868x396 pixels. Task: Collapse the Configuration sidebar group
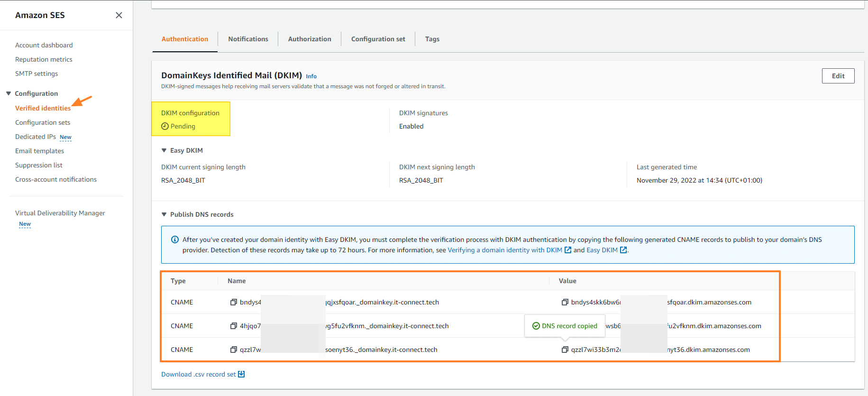9,93
